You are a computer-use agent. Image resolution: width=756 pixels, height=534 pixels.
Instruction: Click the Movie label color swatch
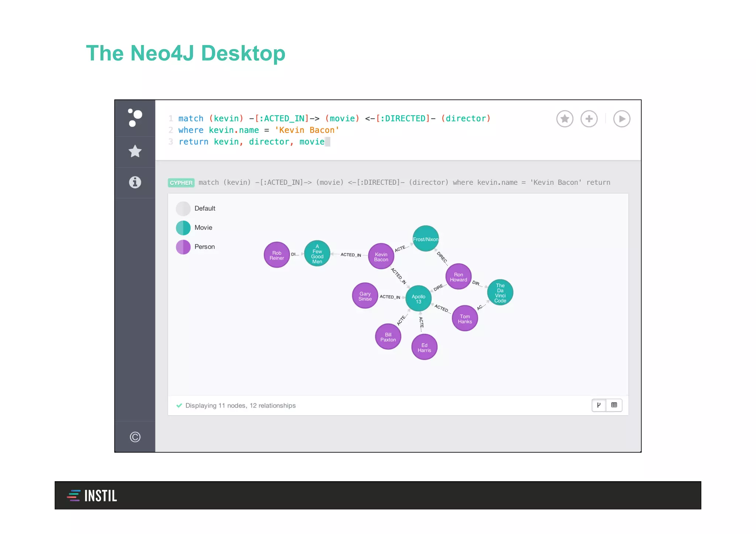pyautogui.click(x=183, y=228)
